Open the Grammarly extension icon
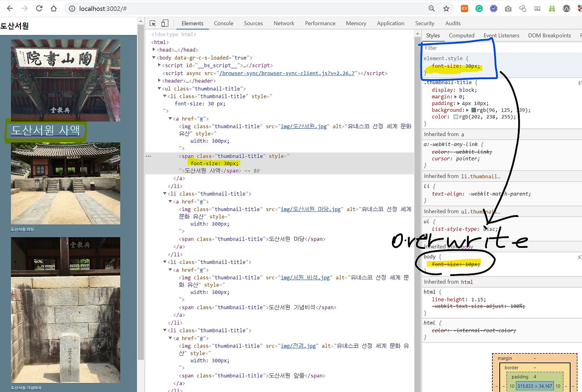 (479, 9)
